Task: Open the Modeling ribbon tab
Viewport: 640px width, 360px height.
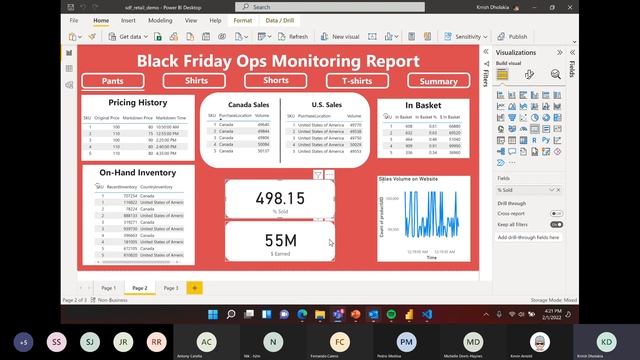Action: click(x=160, y=20)
